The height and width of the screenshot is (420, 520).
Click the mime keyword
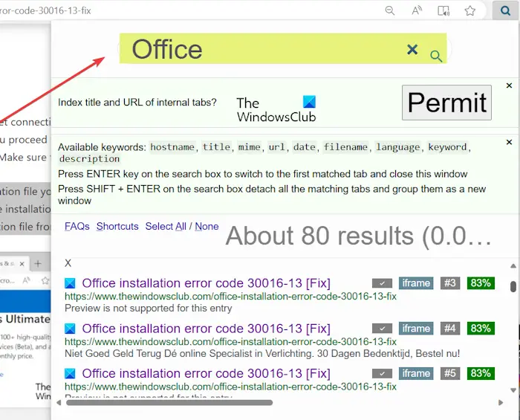pos(250,147)
